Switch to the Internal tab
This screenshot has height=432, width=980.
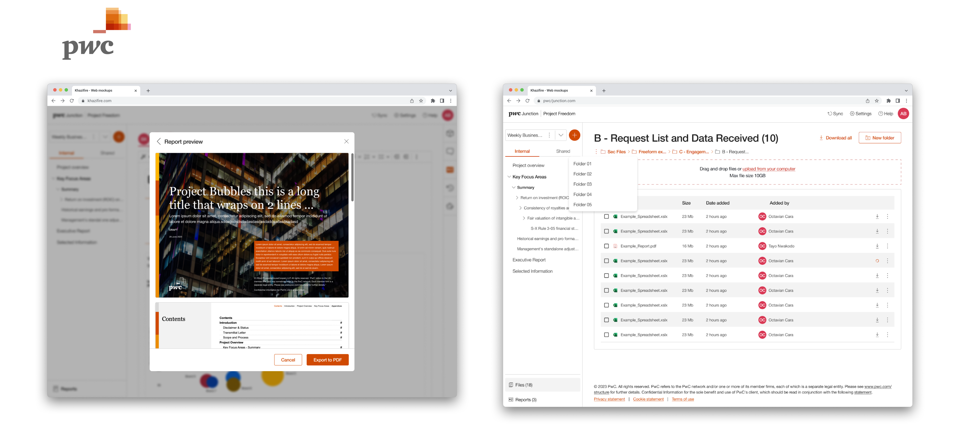[522, 151]
